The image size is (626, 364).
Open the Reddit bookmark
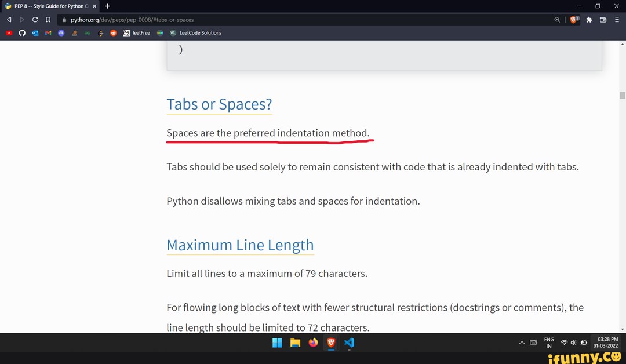click(x=113, y=33)
